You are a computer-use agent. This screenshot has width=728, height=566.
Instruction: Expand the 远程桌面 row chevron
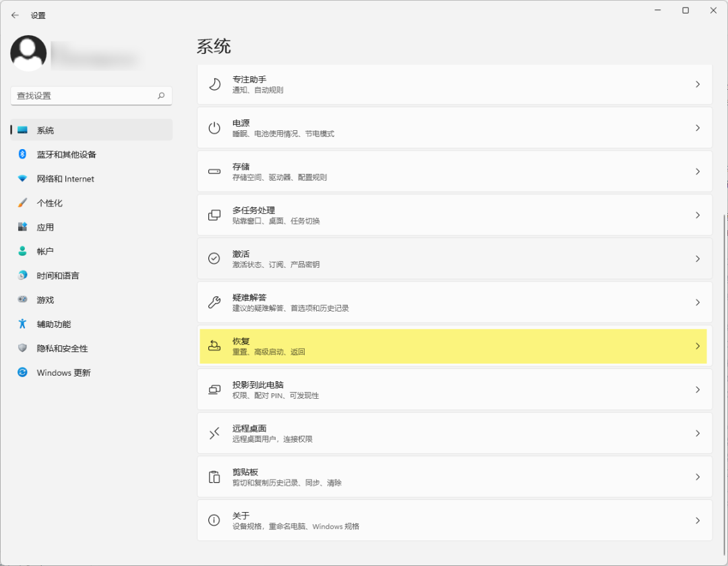[698, 432]
